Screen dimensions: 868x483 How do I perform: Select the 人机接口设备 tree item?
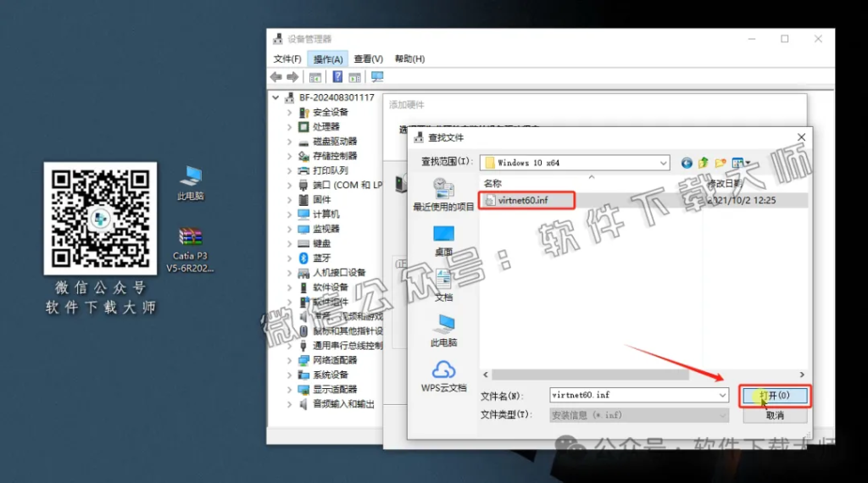point(339,273)
